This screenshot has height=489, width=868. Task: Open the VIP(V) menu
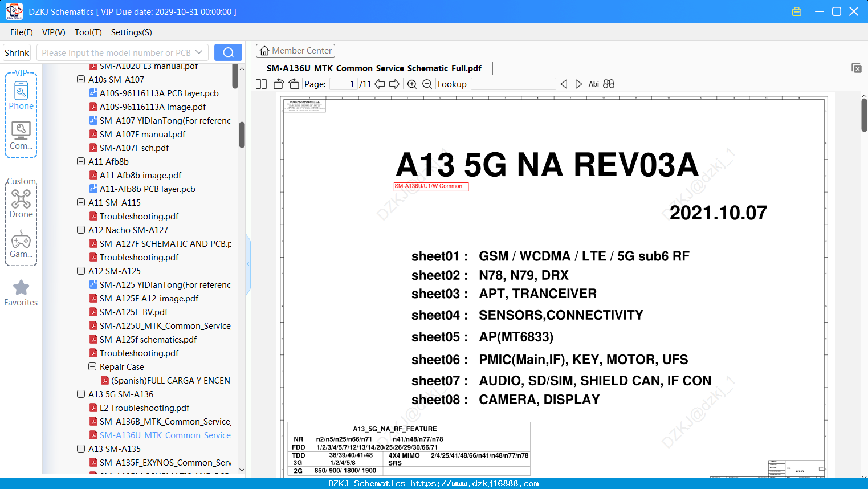coord(54,32)
